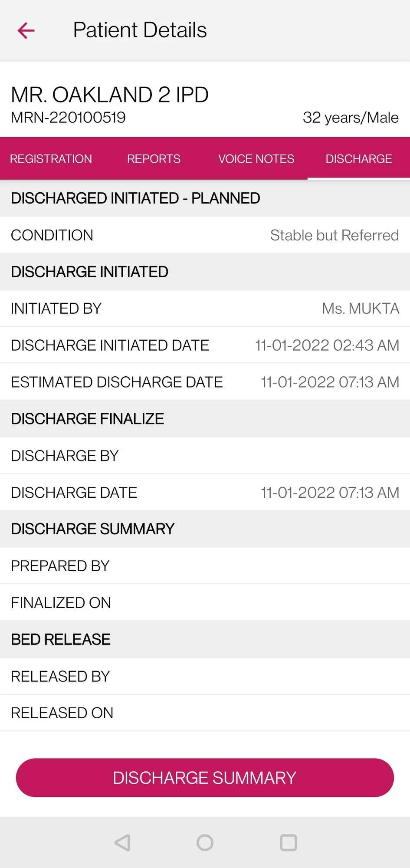Image resolution: width=410 pixels, height=868 pixels.
Task: Select the Discharge By row
Action: point(205,456)
